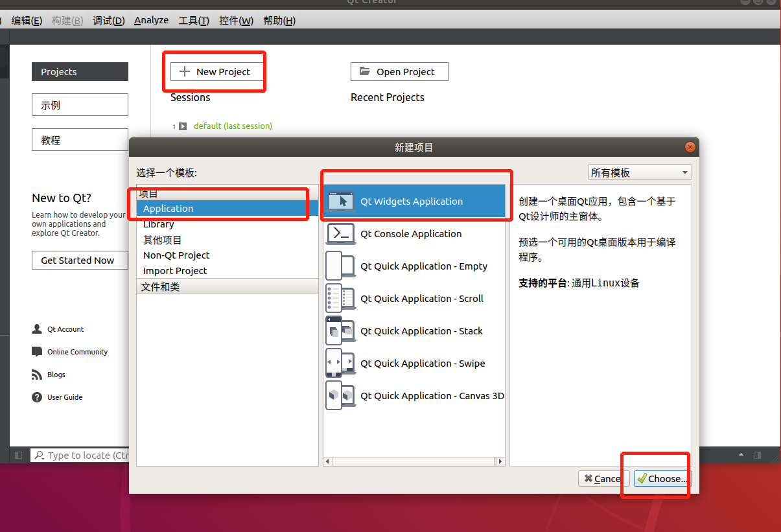The width and height of the screenshot is (781, 532).
Task: Select the Qt Quick Application - Canvas 3D icon
Action: pos(341,396)
